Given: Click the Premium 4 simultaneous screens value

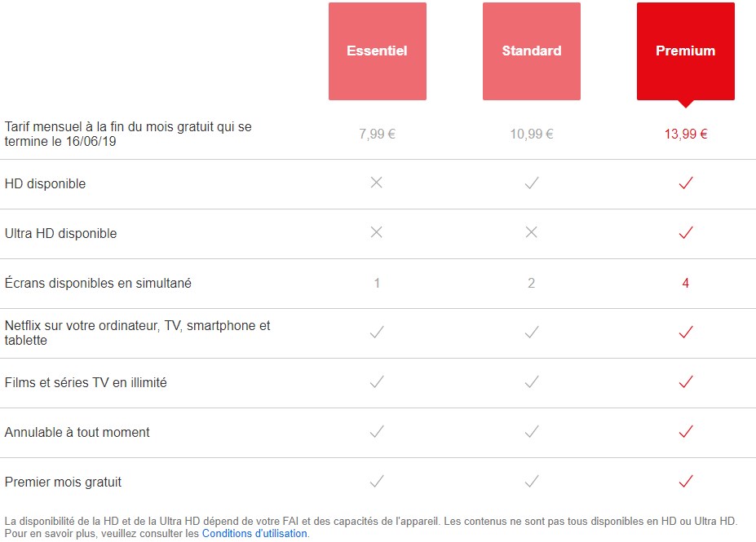Looking at the screenshot, I should point(686,283).
